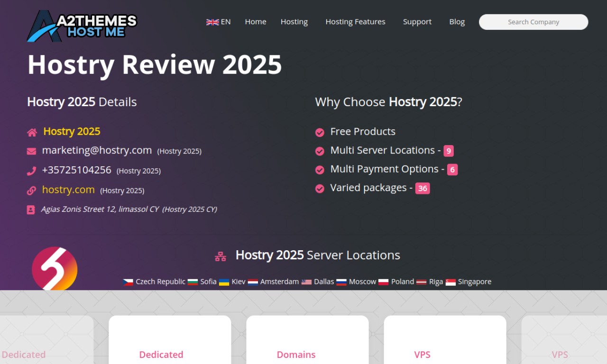Click the Netherlands flag beside Amsterdam
Viewport: 607px width, 364px height.
253,282
